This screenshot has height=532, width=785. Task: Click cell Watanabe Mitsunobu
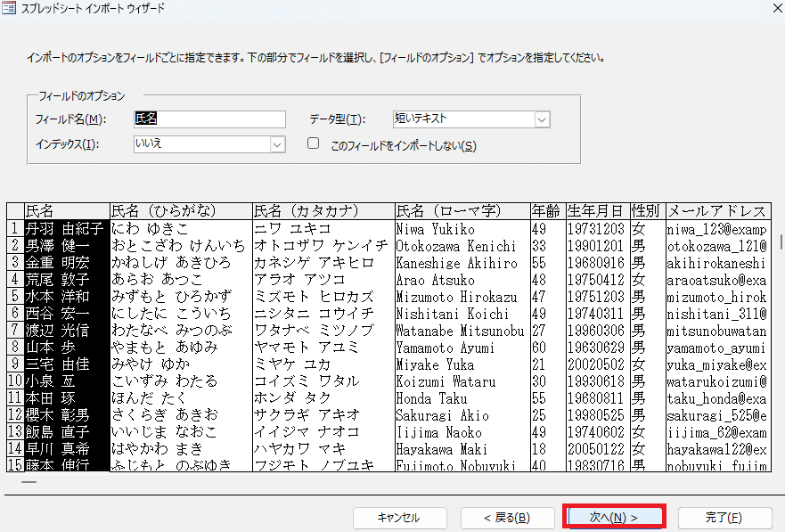point(462,331)
